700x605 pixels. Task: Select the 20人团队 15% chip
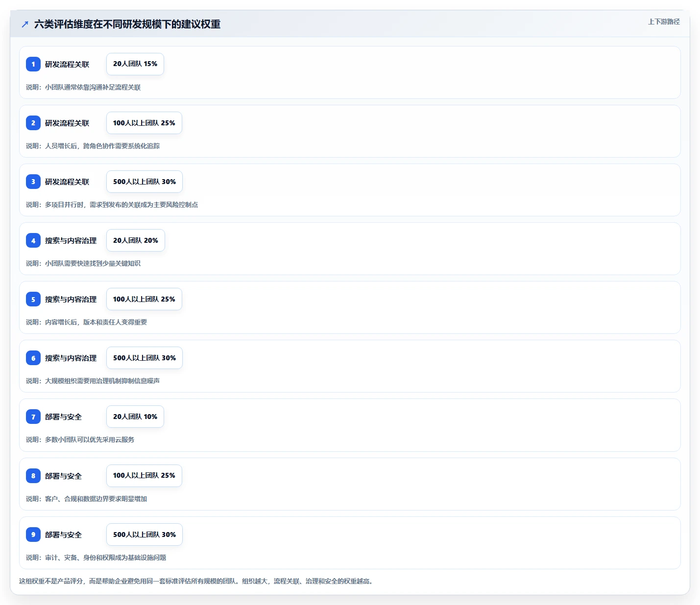(135, 64)
